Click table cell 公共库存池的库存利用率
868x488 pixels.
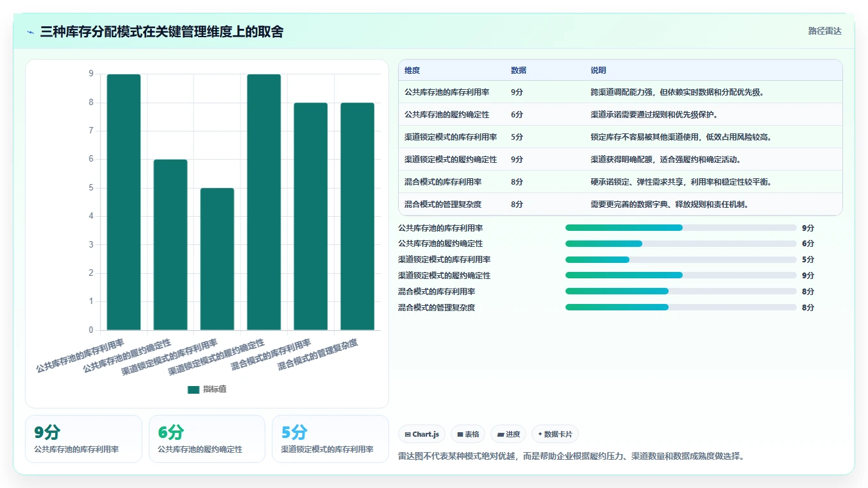447,92
